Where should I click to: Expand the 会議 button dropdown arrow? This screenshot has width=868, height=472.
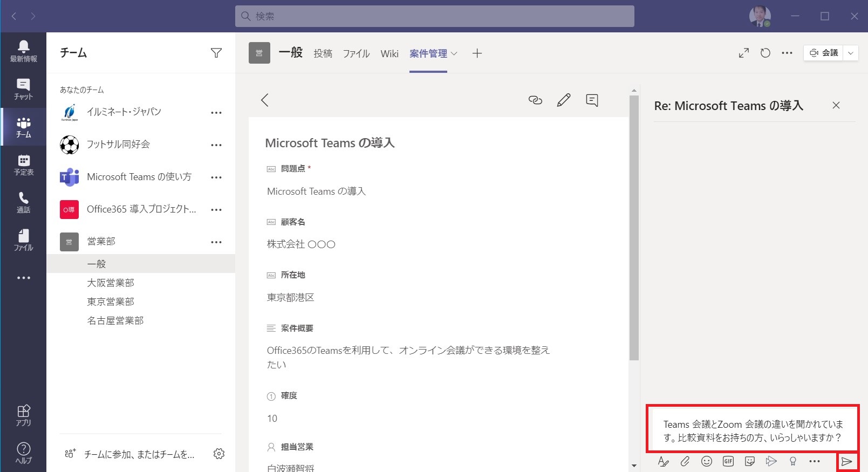tap(851, 53)
